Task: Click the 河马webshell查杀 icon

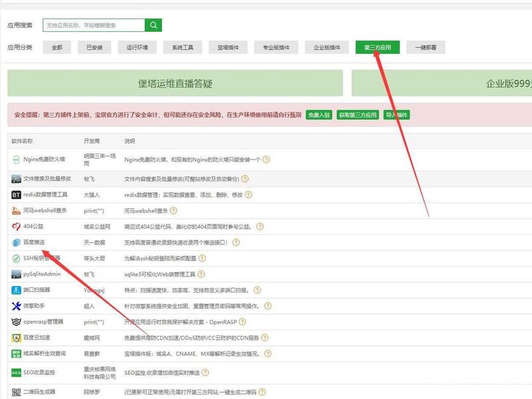Action: [x=16, y=211]
